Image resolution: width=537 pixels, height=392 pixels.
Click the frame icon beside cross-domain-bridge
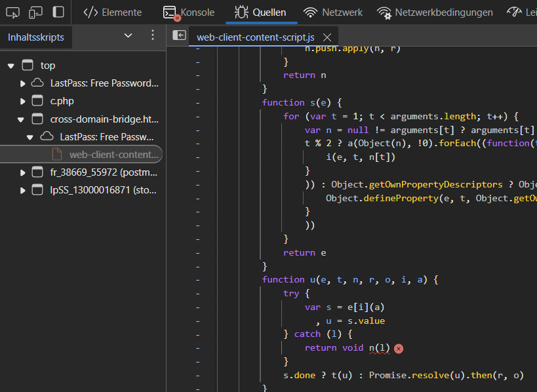(x=37, y=119)
